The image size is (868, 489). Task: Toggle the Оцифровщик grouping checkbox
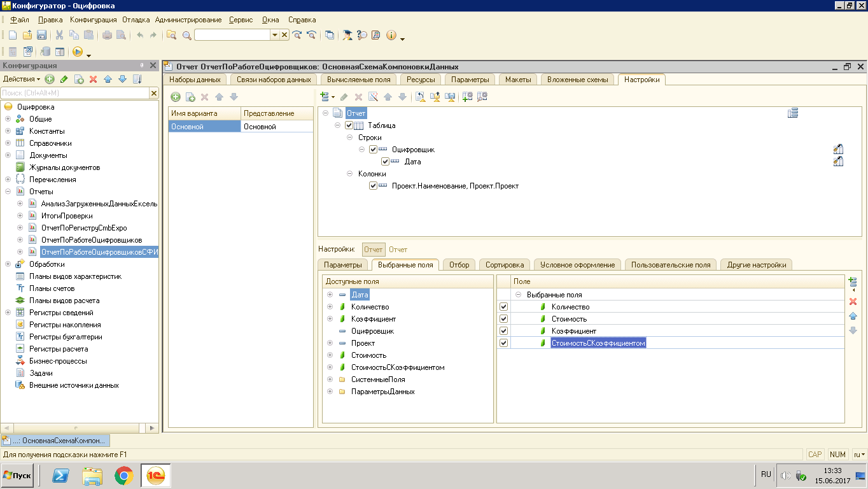(373, 150)
